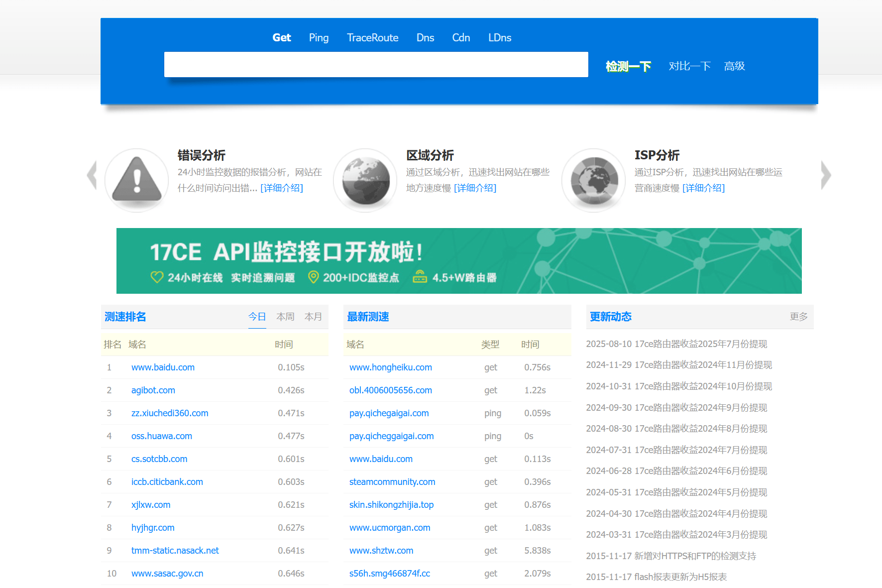The image size is (882, 588).
Task: Click the right carousel arrow
Action: point(826,175)
